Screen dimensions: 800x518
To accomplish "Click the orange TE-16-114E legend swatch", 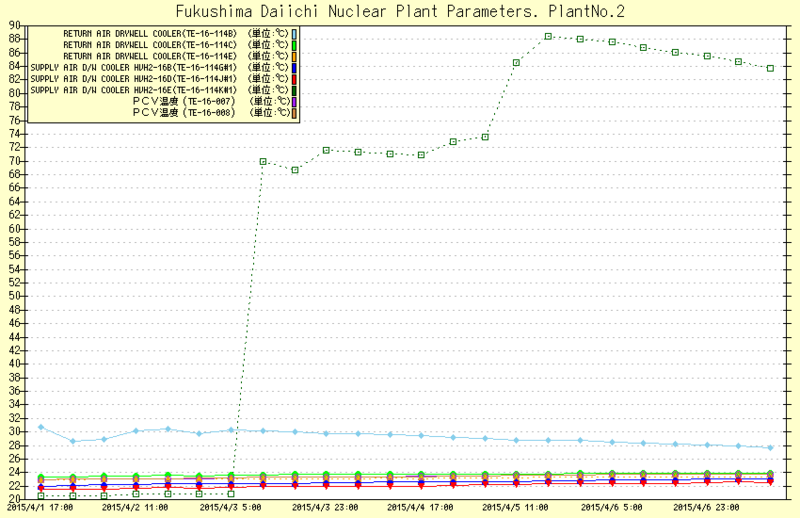I will pyautogui.click(x=294, y=56).
